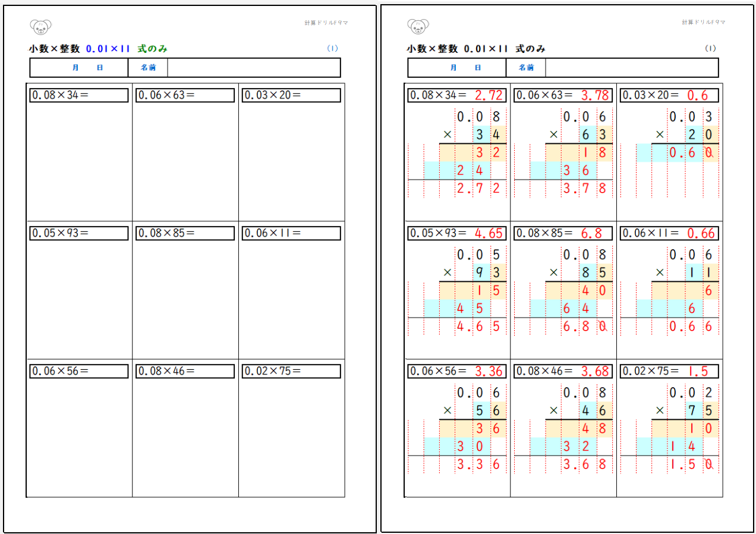Click the 0.06×63= problem box on the left page

tap(185, 95)
